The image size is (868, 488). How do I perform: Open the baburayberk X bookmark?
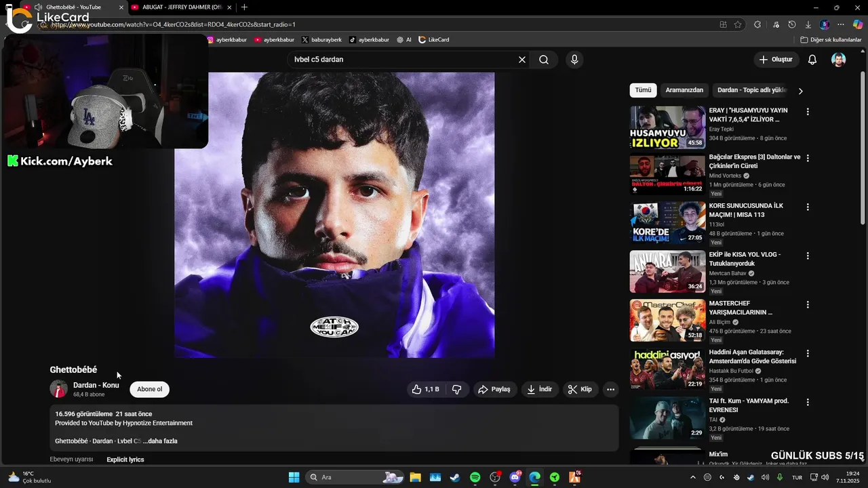[x=321, y=40]
